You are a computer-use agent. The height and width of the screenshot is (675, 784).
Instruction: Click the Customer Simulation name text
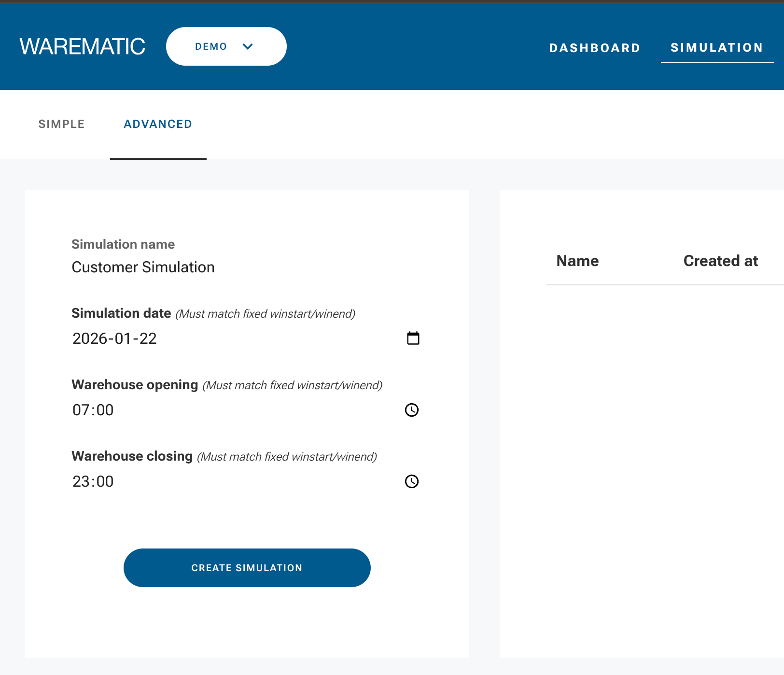(x=143, y=267)
